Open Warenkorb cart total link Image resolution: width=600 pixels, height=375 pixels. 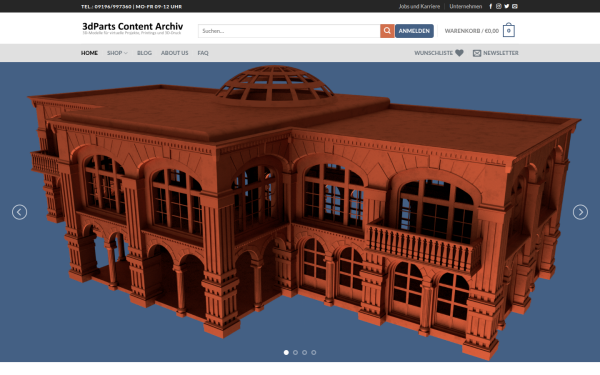tap(471, 31)
